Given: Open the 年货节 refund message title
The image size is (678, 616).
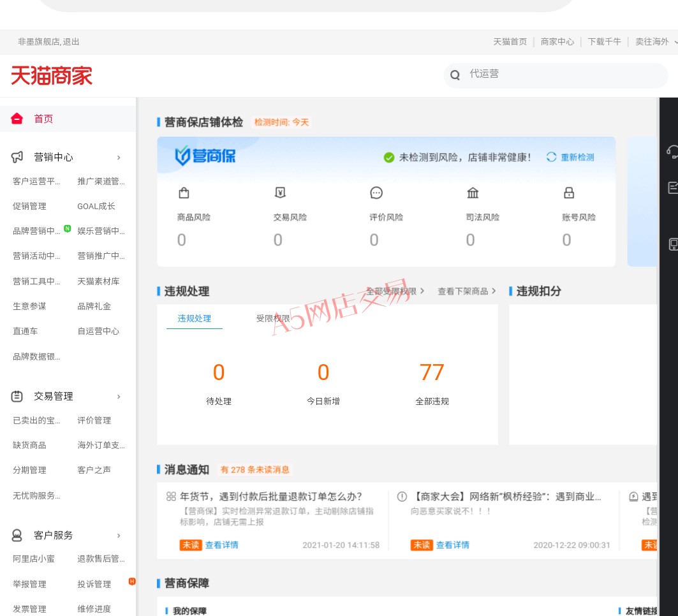Looking at the screenshot, I should tap(270, 496).
